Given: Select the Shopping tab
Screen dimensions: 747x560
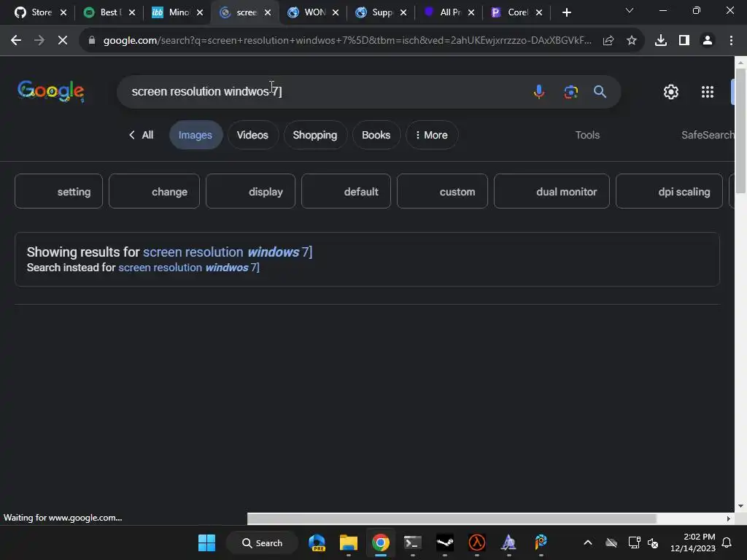Looking at the screenshot, I should pyautogui.click(x=315, y=135).
